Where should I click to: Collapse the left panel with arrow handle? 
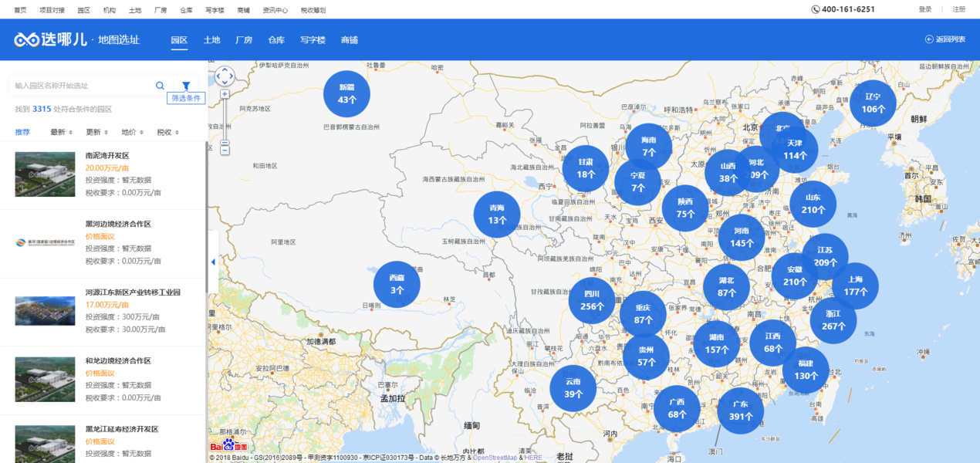[x=213, y=262]
